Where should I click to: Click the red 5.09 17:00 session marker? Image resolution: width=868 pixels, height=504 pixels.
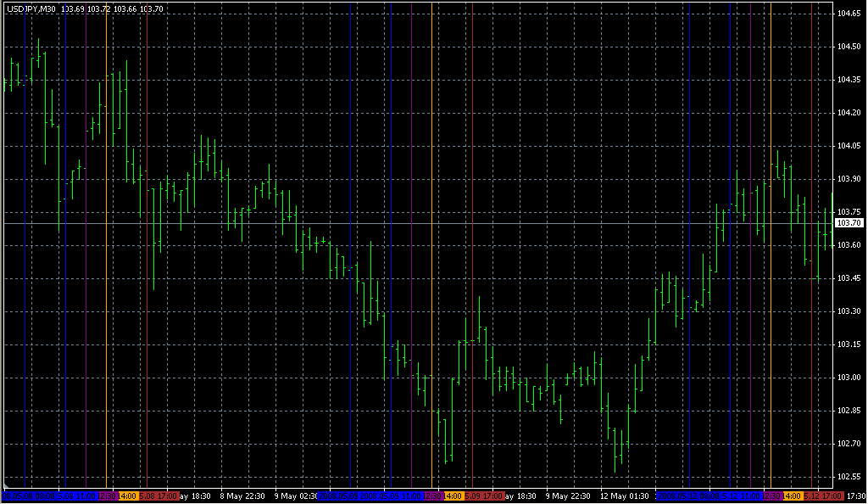click(483, 496)
